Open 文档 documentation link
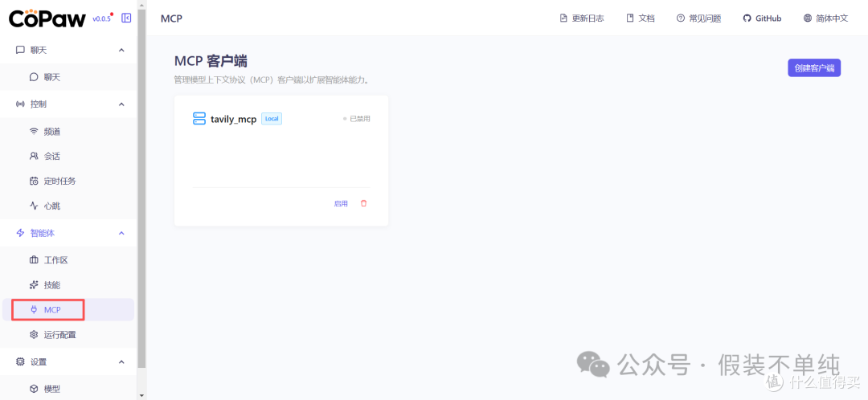The width and height of the screenshot is (868, 400). tap(641, 18)
